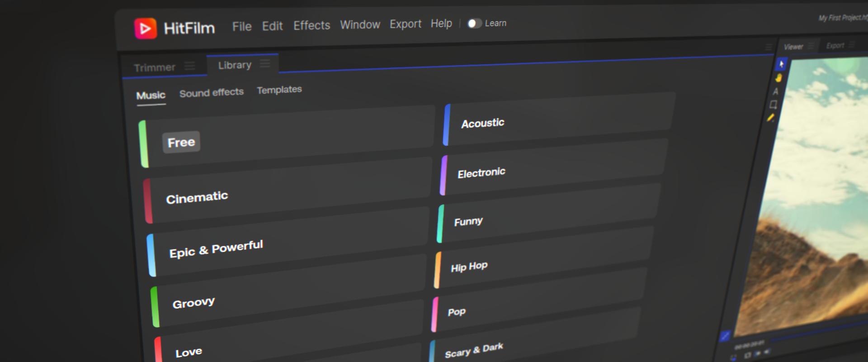The width and height of the screenshot is (868, 362).
Task: Open the Window menu
Action: (360, 24)
